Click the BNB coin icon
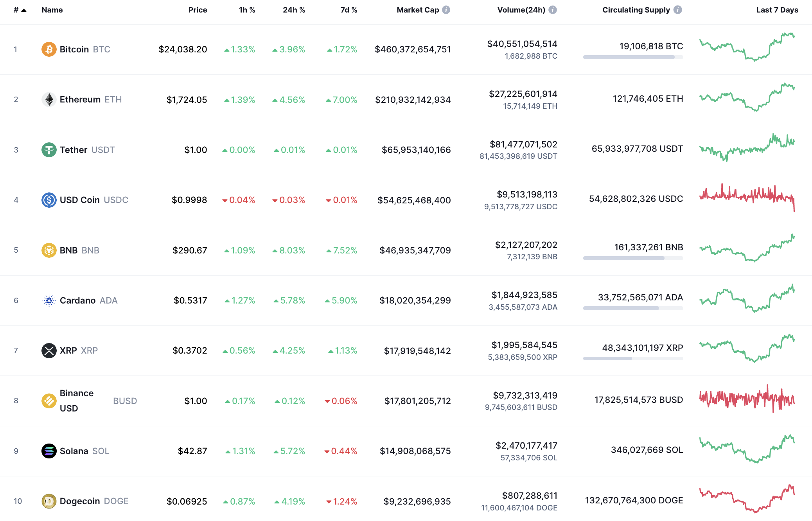This screenshot has width=812, height=521. [x=49, y=250]
